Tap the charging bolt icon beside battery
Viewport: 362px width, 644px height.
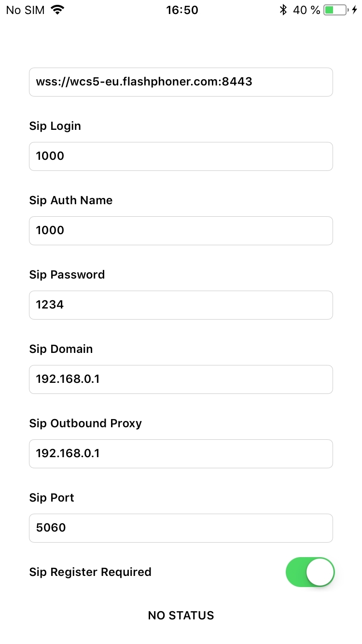click(355, 10)
